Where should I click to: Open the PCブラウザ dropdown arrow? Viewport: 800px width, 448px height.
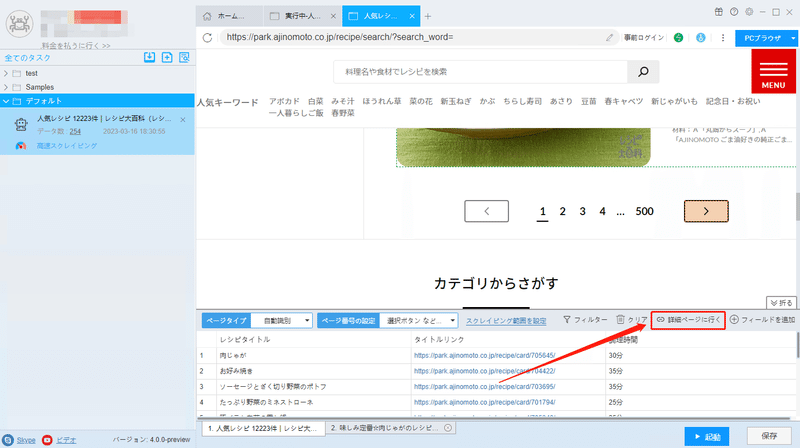coord(793,38)
